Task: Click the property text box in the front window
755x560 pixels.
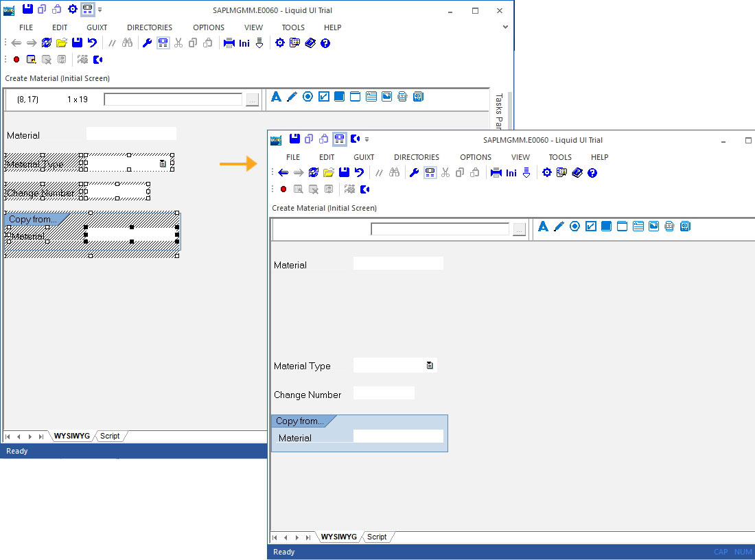Action: coord(440,229)
